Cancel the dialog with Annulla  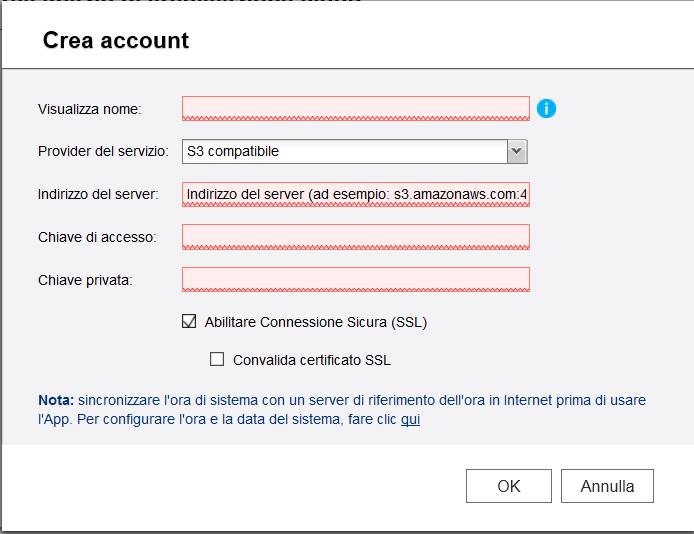[607, 486]
